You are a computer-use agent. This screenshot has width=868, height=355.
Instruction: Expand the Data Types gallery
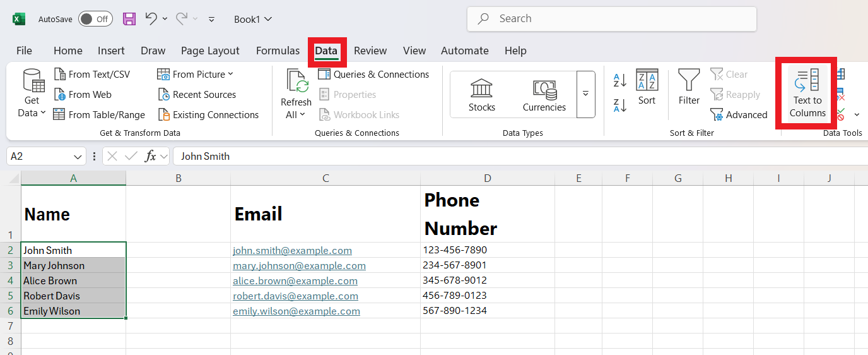click(586, 94)
